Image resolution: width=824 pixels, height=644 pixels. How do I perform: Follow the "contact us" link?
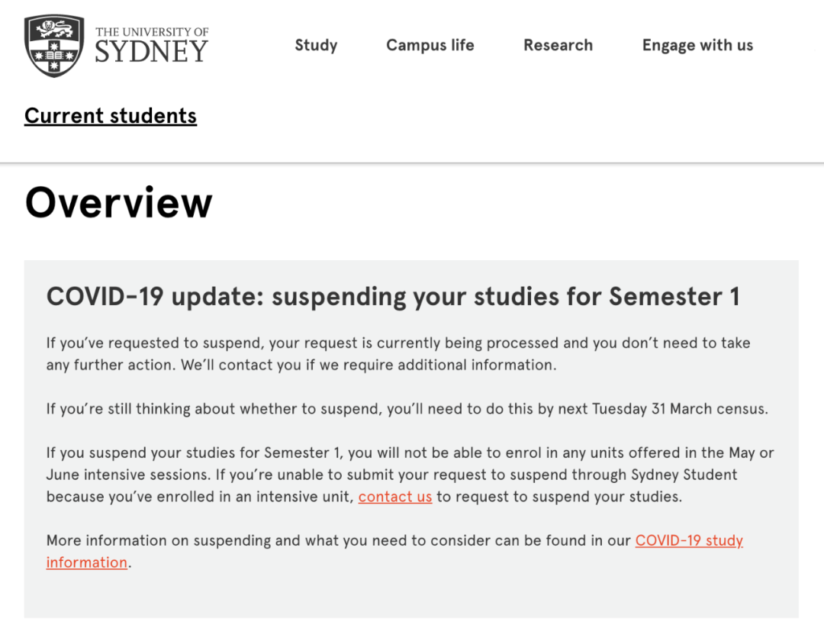click(395, 497)
